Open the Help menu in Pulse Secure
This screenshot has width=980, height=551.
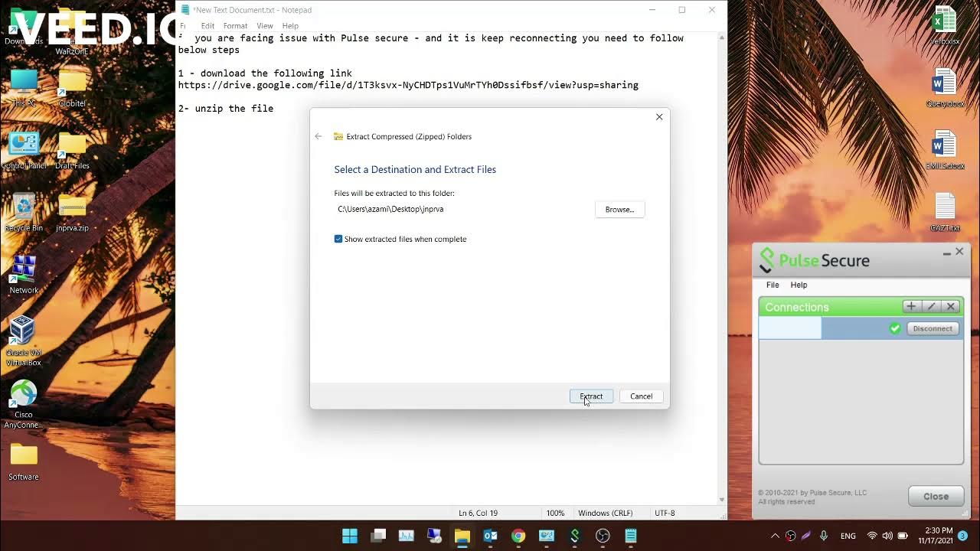coord(799,285)
